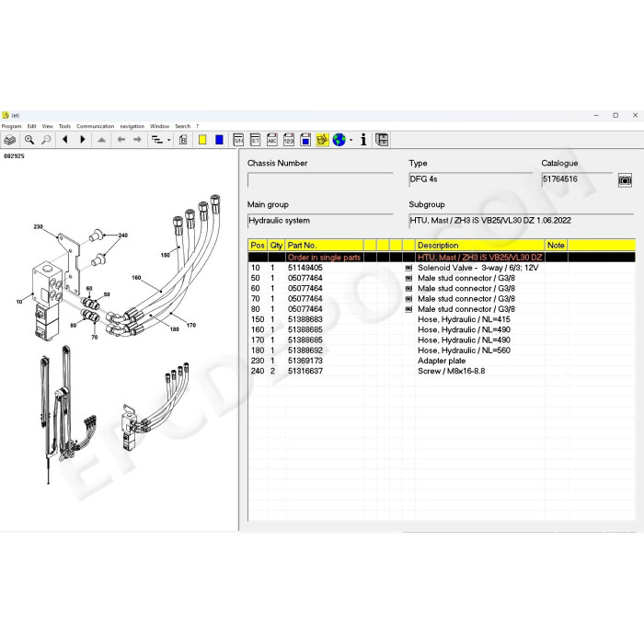Expand the dropdown arrow next to globe
Image resolution: width=644 pixels, height=644 pixels.
(x=351, y=141)
